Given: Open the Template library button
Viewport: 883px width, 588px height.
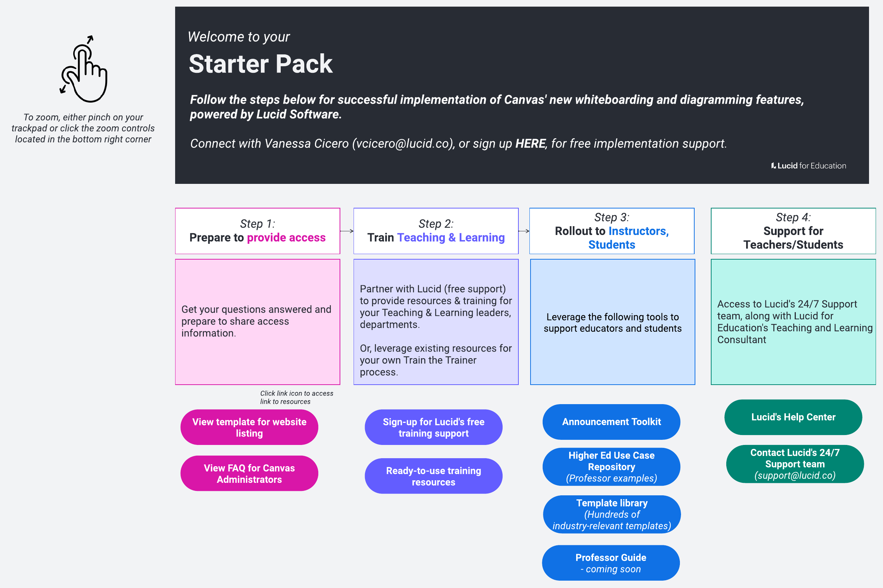Looking at the screenshot, I should point(611,514).
